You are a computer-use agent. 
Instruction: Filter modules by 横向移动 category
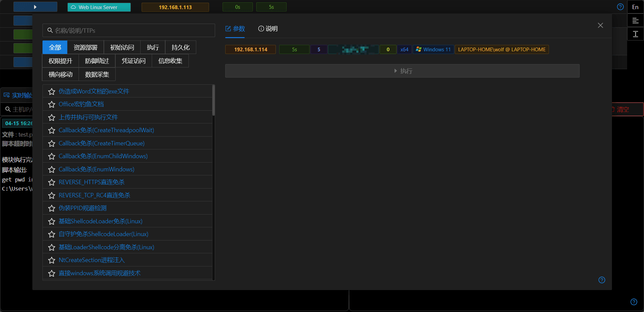60,74
